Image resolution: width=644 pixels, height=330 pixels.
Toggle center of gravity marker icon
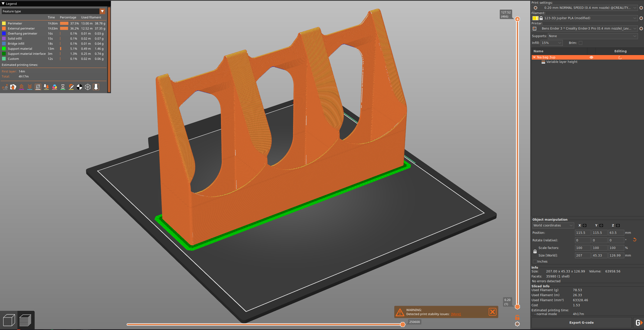[79, 87]
